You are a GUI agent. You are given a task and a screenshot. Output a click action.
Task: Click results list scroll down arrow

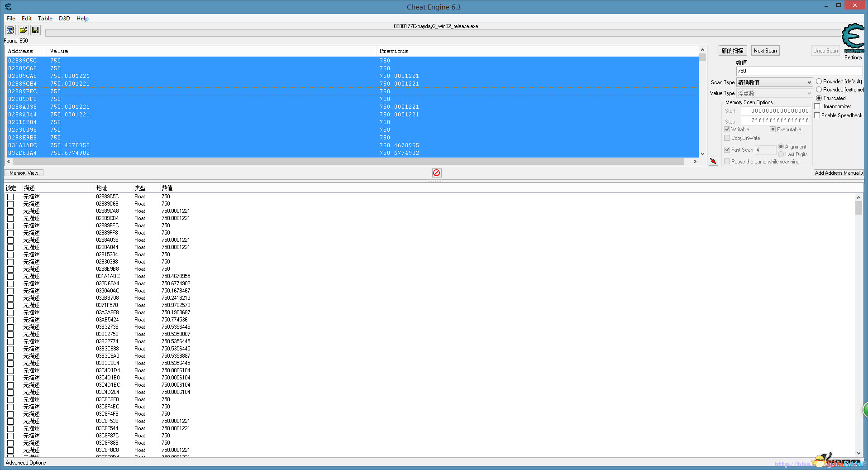[x=702, y=154]
